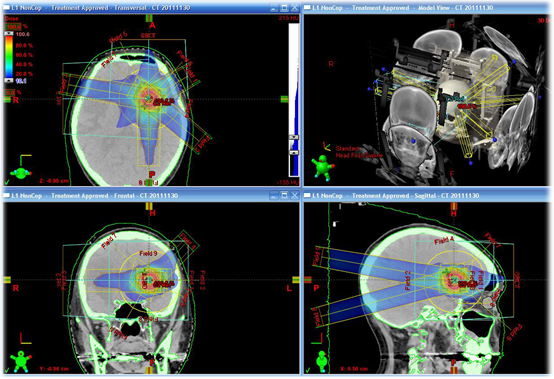Click the right-edge green plane marker in Transversal view
Viewport: 554px width, 379px height.
284,99
